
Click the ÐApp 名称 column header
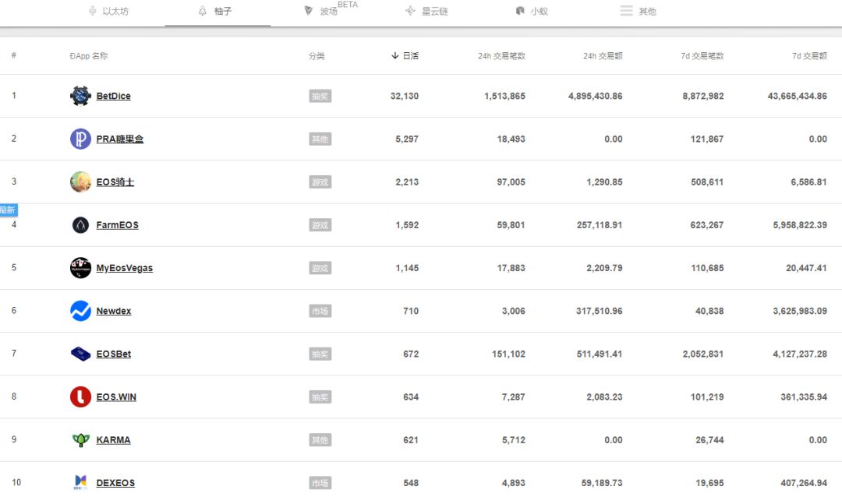[89, 56]
